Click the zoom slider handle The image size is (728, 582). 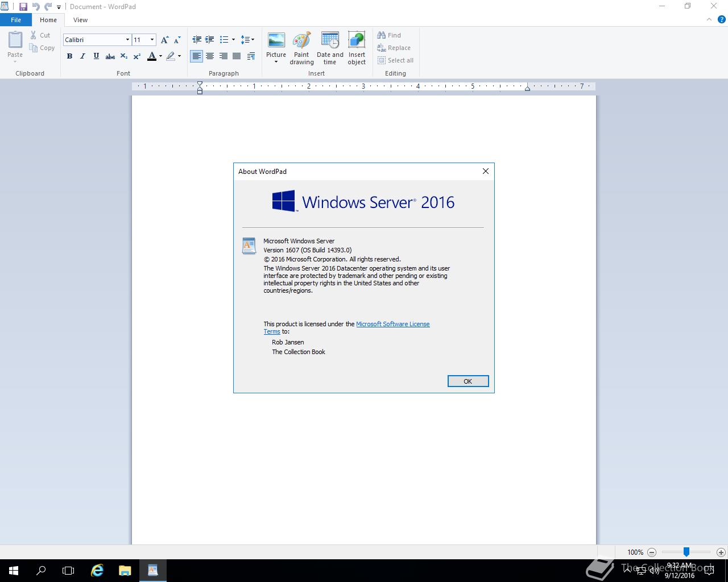(686, 552)
